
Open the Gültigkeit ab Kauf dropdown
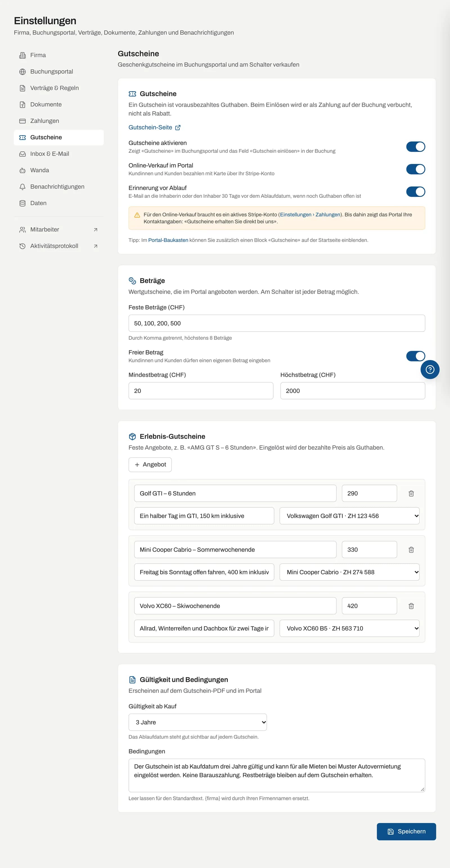click(x=197, y=722)
